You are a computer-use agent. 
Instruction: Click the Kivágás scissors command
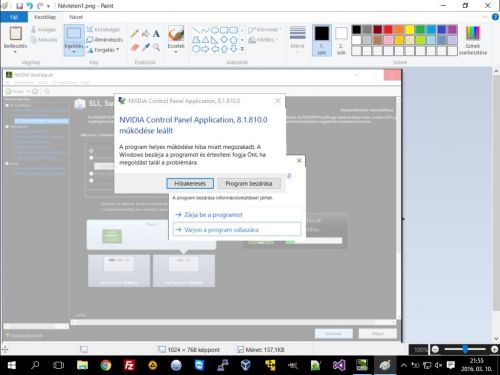click(43, 30)
